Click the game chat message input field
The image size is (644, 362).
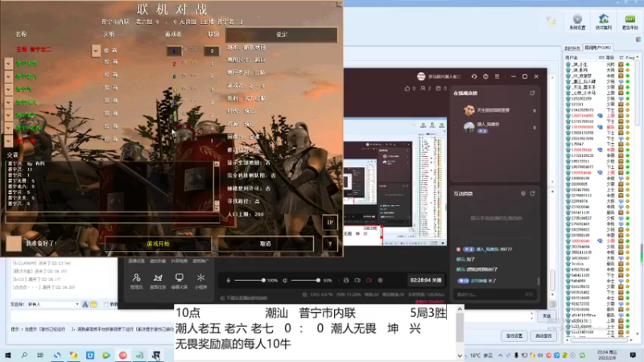tap(113, 219)
